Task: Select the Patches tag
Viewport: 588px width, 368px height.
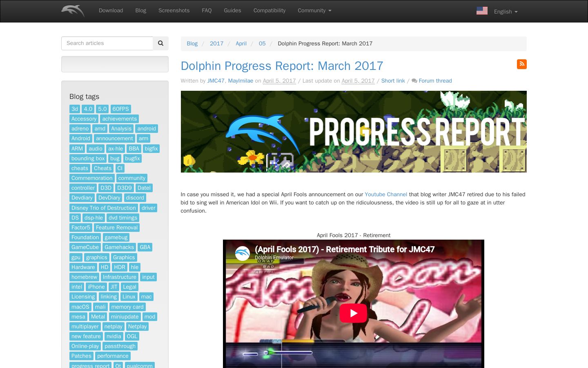Action: [x=81, y=356]
